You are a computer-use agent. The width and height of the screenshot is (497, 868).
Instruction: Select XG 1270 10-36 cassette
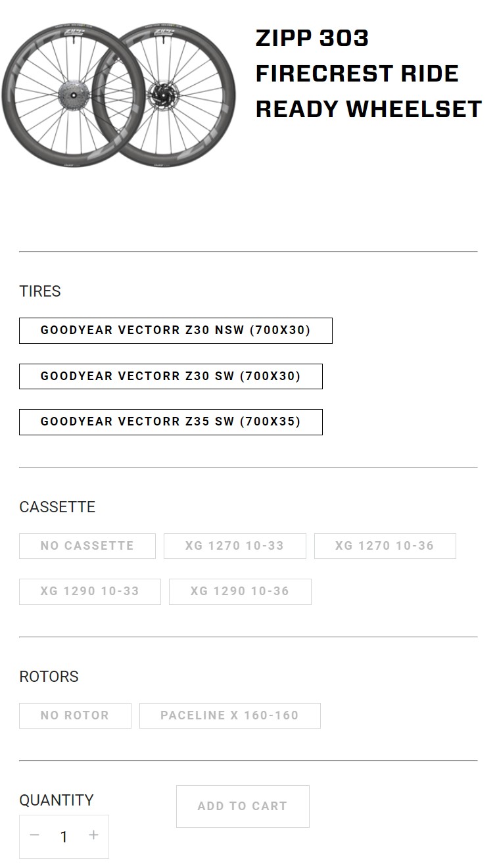pos(385,546)
